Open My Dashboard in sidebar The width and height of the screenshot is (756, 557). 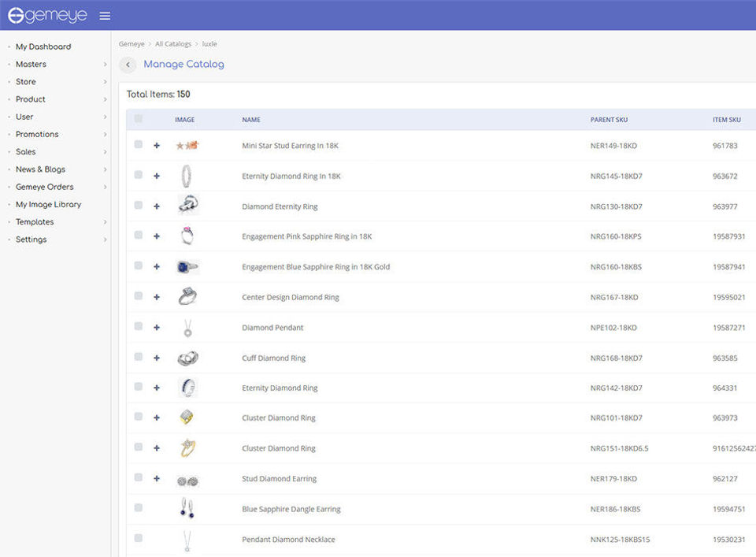tap(43, 46)
